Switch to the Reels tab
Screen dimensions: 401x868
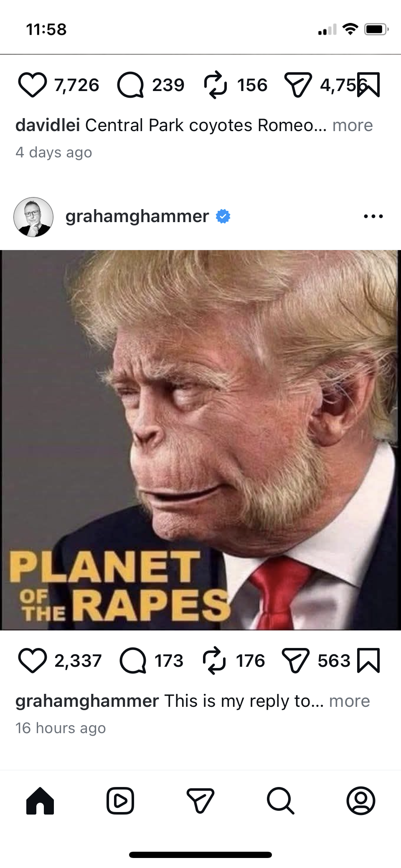(120, 801)
